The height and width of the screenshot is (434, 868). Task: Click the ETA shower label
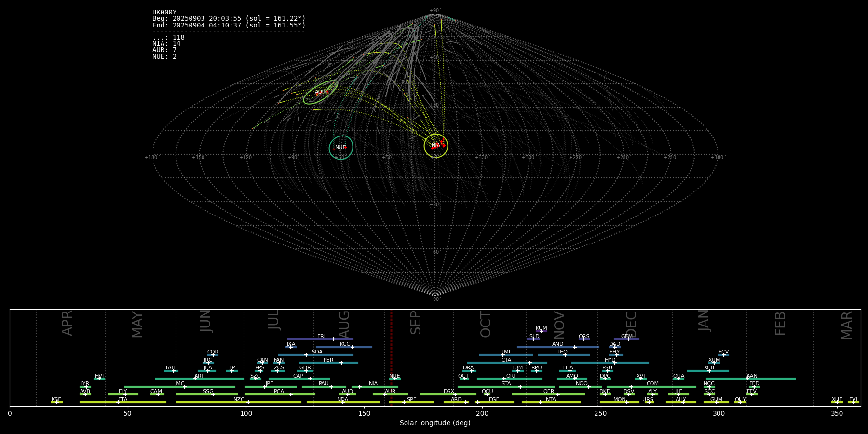point(123,400)
